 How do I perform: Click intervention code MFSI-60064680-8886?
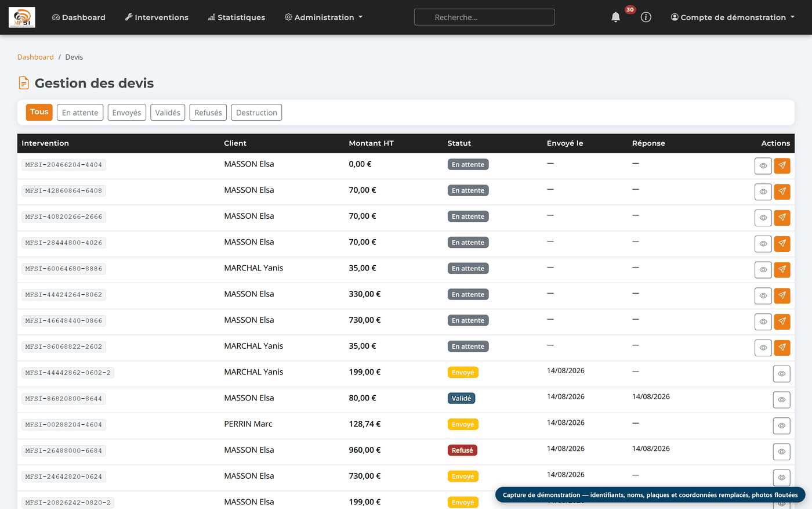pyautogui.click(x=64, y=269)
